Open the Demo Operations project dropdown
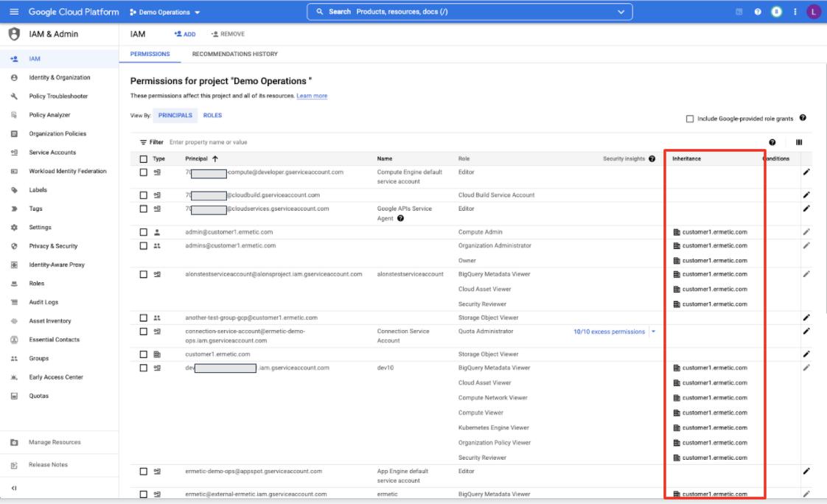 click(x=164, y=13)
